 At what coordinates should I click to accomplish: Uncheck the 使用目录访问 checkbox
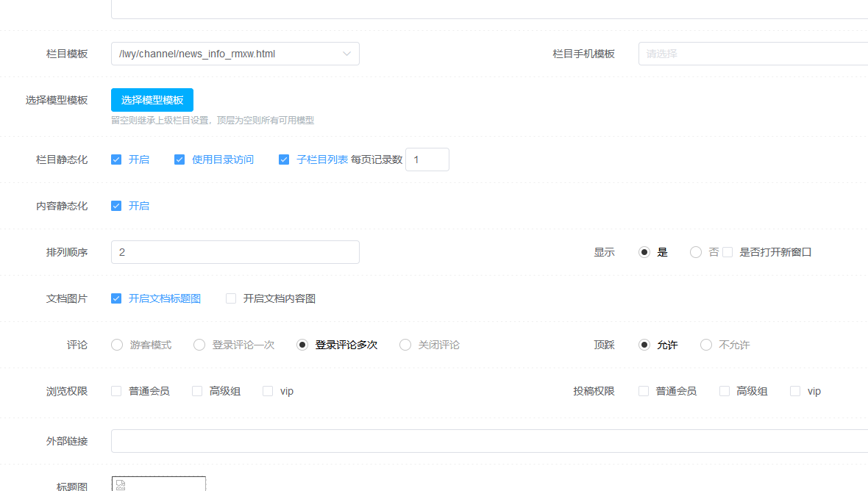[179, 160]
